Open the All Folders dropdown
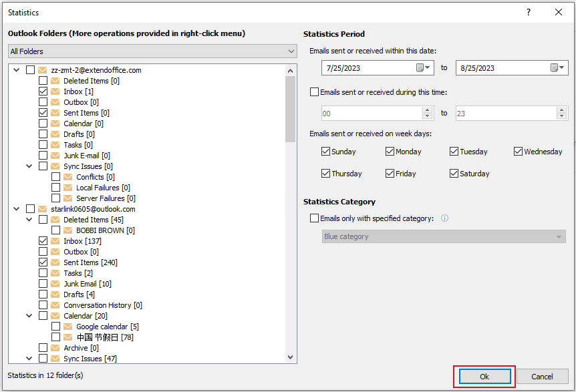This screenshot has width=576, height=392. [152, 51]
